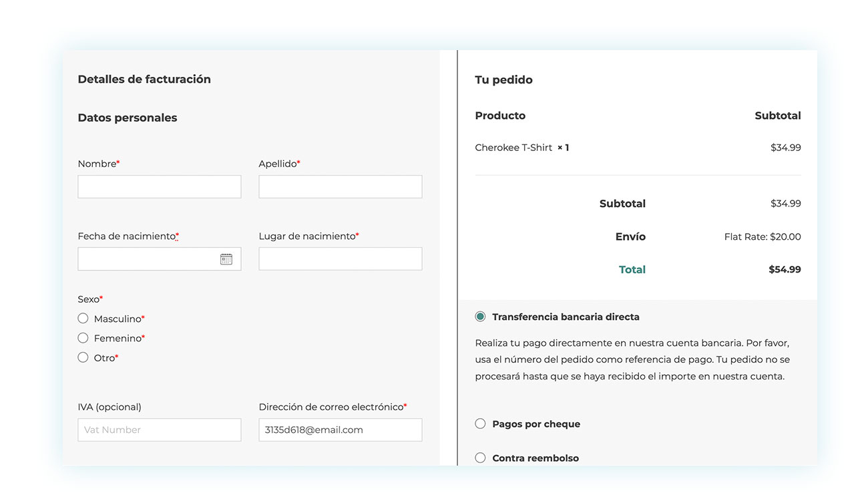Choose Transferencia bancaria directa payment method

[479, 316]
